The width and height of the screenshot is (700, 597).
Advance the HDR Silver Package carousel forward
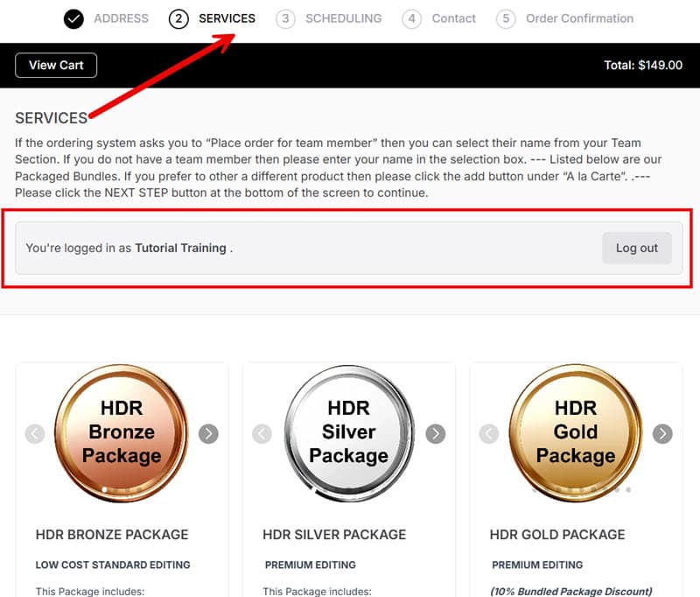436,434
